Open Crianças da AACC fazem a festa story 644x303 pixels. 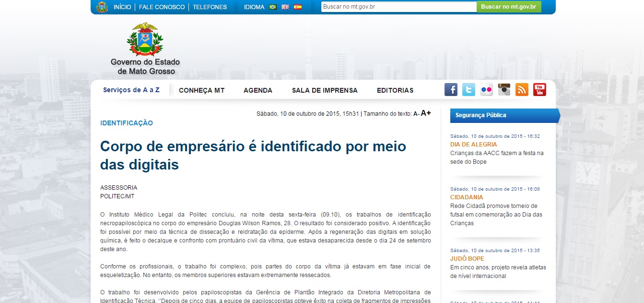(x=497, y=158)
